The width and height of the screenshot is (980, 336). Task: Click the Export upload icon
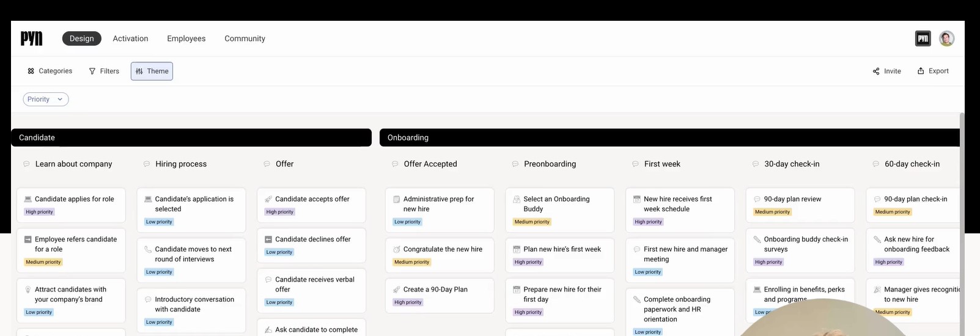(921, 71)
